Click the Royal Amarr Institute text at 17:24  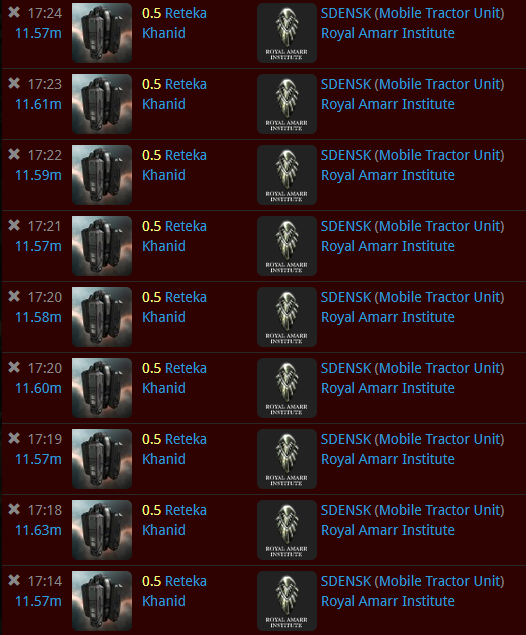coord(388,33)
